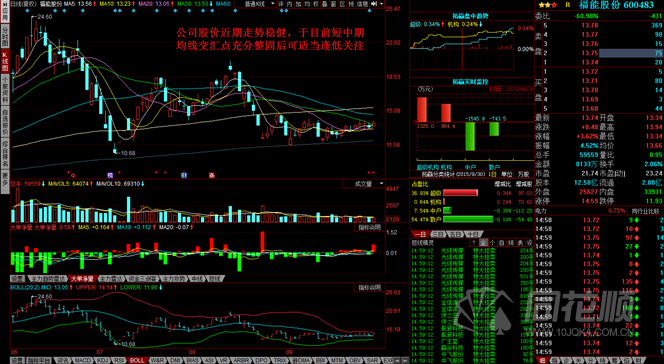This screenshot has width=664, height=364.
Task: Click the 评 toolbar button above the chart
Action: (281, 4)
